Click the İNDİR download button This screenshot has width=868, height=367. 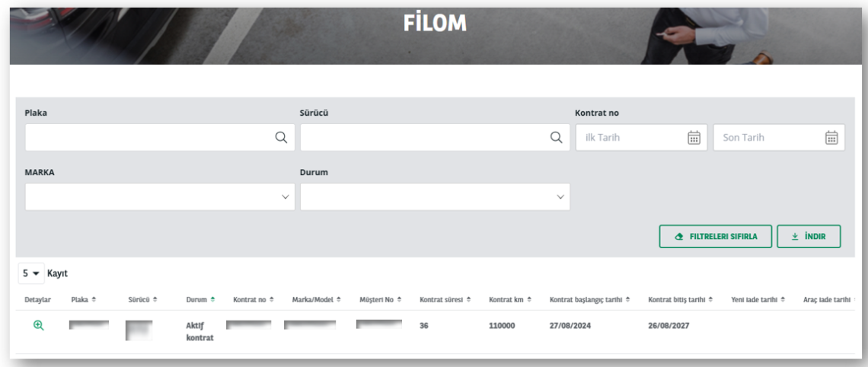click(809, 236)
